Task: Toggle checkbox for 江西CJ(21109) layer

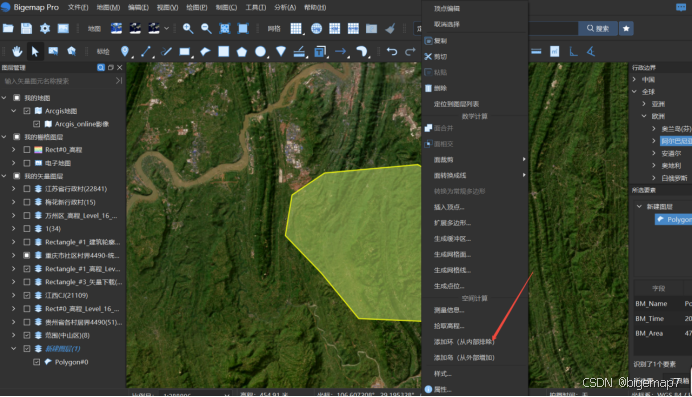Action: (27, 295)
